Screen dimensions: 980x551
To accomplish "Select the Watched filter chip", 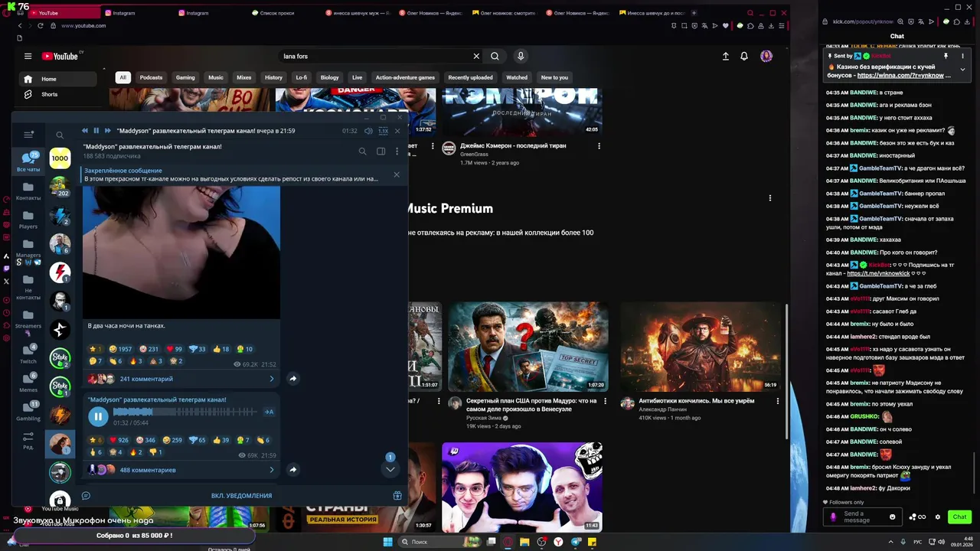I will pos(517,77).
